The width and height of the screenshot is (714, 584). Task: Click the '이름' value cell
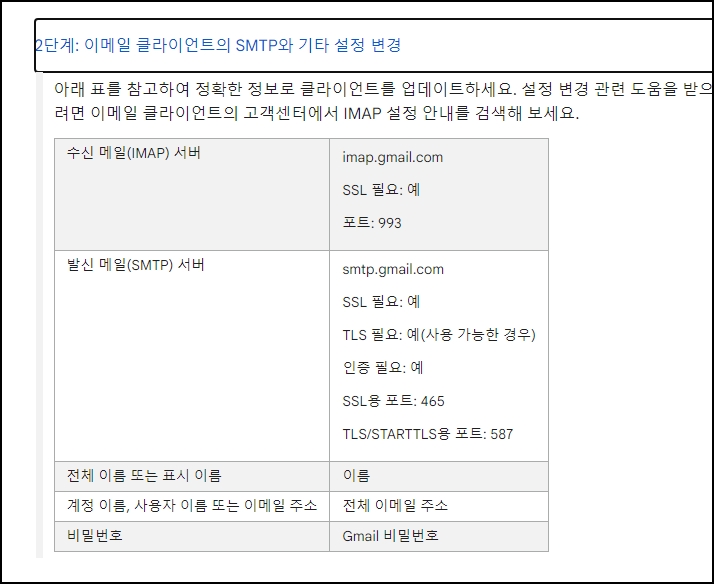click(x=439, y=476)
